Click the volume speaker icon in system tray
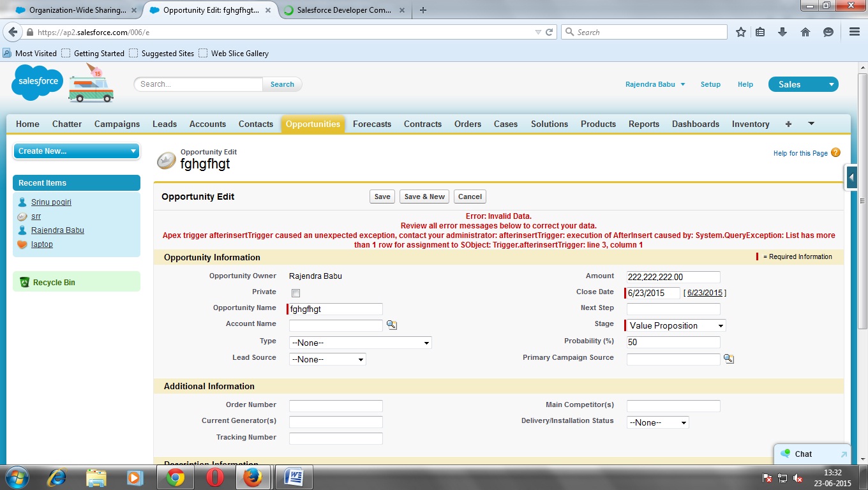868x490 pixels. 798,478
